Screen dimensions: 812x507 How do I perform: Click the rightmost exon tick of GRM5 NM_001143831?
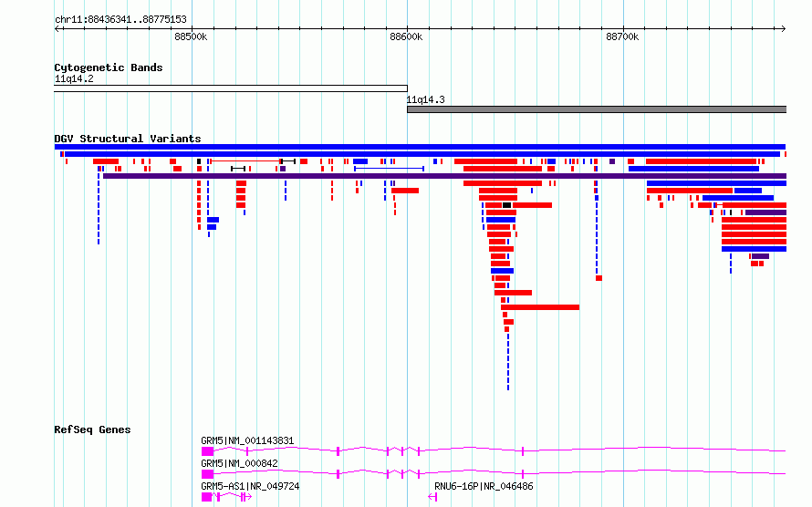[523, 451]
